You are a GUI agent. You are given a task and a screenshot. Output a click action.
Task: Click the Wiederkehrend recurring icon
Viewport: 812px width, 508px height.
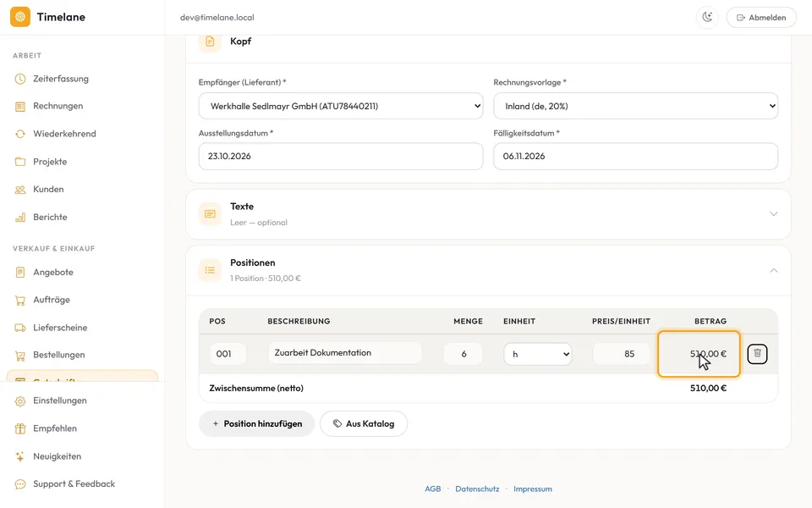[20, 134]
